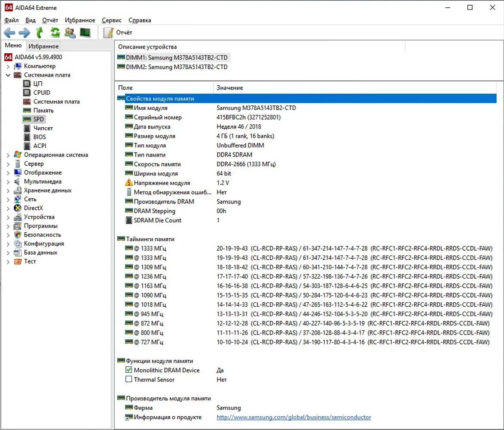Select the ЦП item in tree
The width and height of the screenshot is (504, 430).
pyautogui.click(x=38, y=83)
